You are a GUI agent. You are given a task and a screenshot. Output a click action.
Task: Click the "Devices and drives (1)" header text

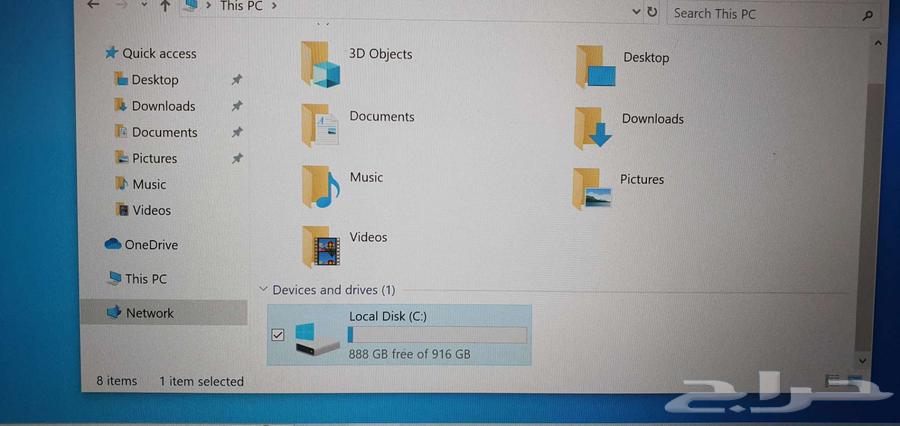coord(334,290)
